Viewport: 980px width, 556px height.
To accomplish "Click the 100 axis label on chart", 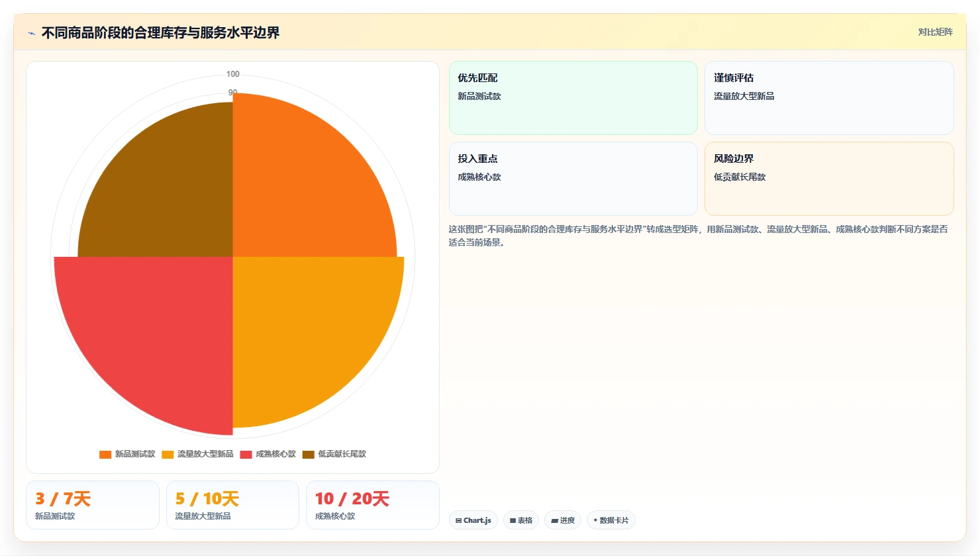I will (x=233, y=74).
